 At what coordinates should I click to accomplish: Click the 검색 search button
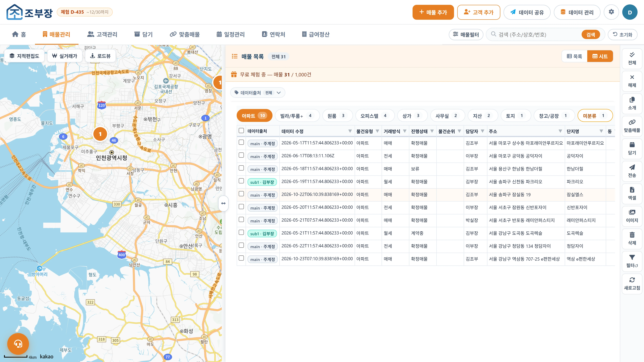(590, 34)
